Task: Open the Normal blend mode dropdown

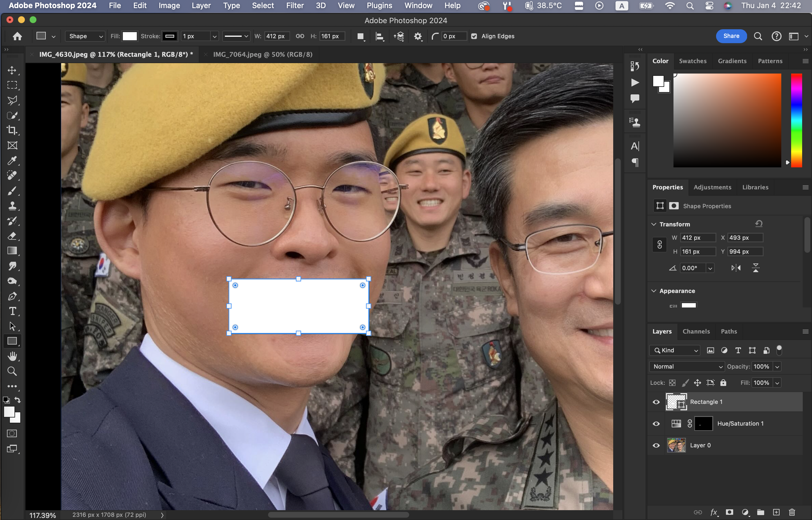Action: coord(687,366)
